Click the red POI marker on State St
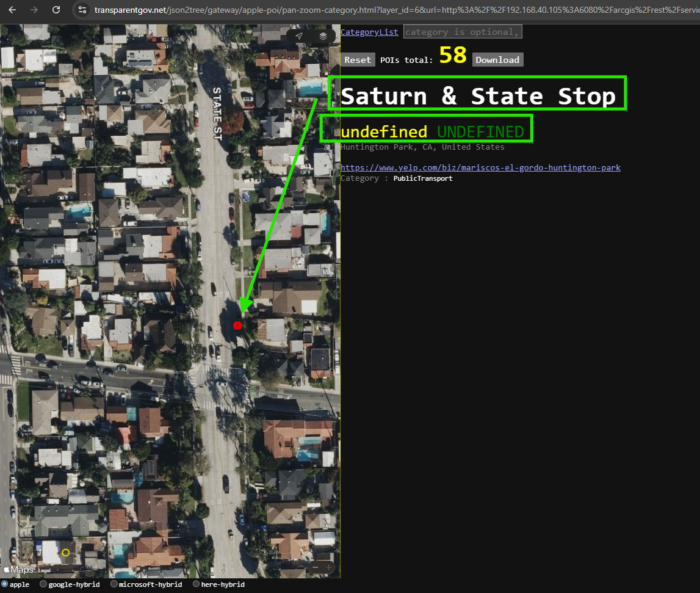Viewport: 700px width, 593px height. tap(237, 326)
